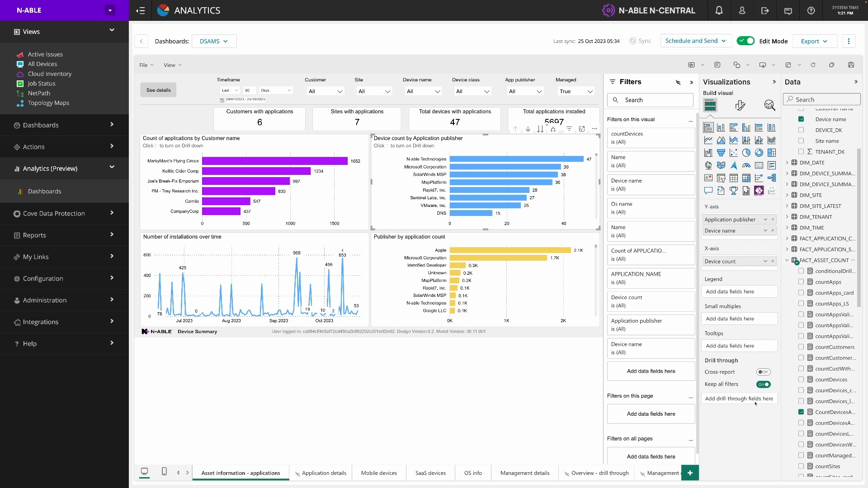Open the Schedule and Send button
Screen dimensions: 868x488
695,41
